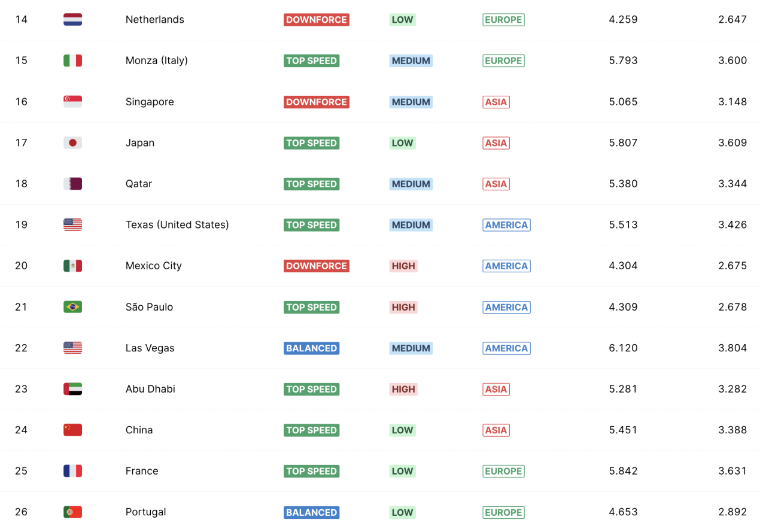The height and width of the screenshot is (532, 766).
Task: Click row number 17 for Japan
Action: (22, 142)
